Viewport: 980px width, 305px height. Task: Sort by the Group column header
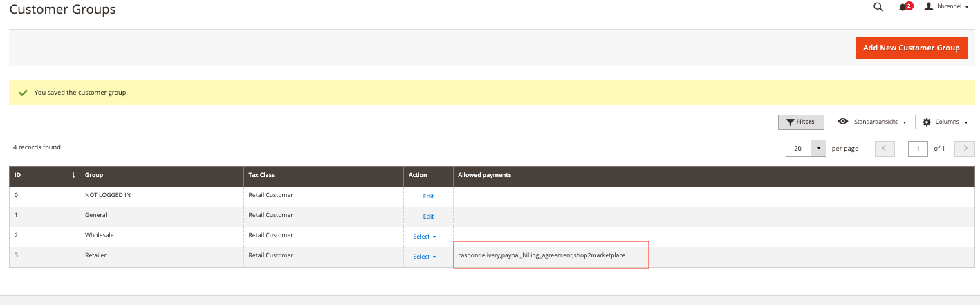[x=162, y=176]
